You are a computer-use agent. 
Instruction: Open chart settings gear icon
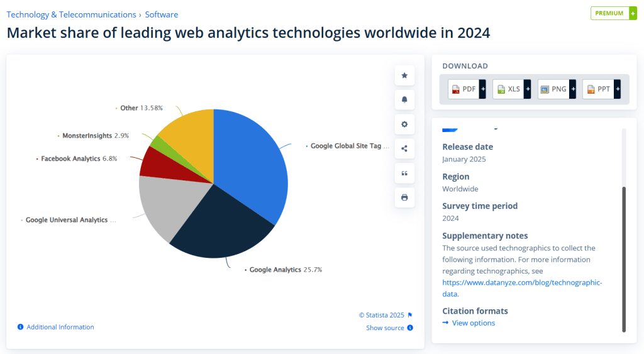[x=404, y=124]
